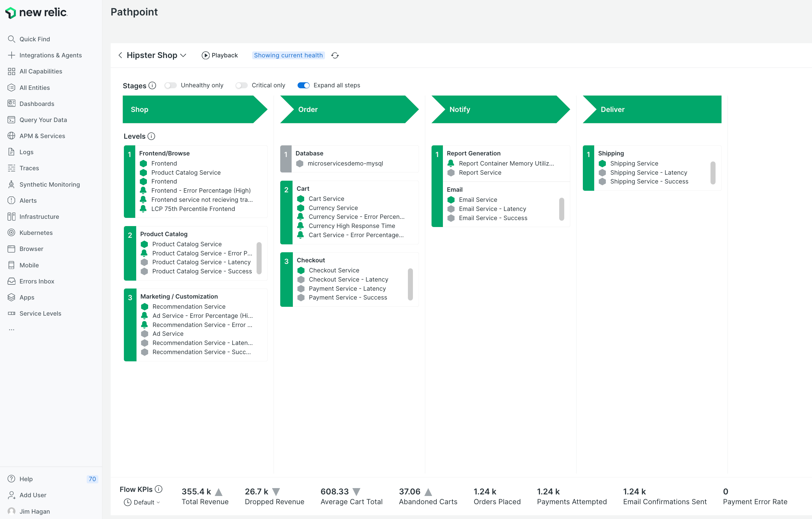Screen dimensions: 812x519
Task: Click the Flow KPIs info icon
Action: pos(159,489)
